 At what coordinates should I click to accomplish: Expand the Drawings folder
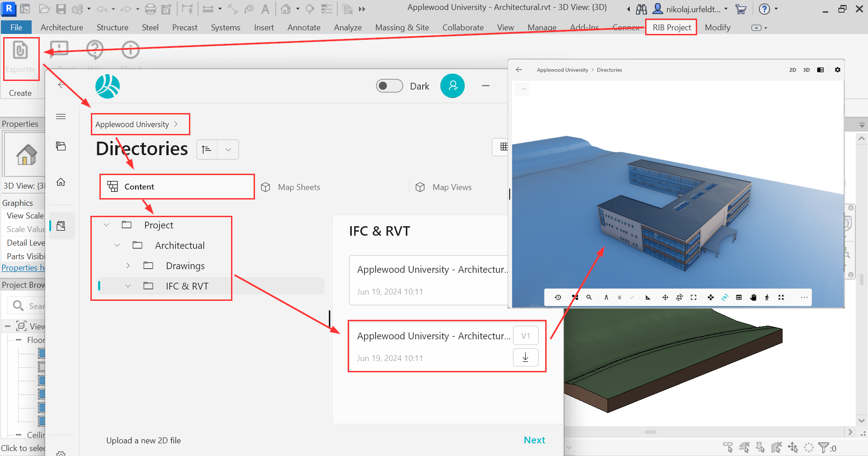[x=128, y=266]
